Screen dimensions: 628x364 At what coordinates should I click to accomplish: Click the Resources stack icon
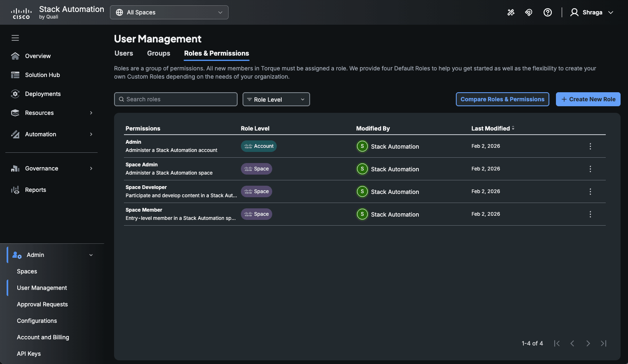point(15,113)
